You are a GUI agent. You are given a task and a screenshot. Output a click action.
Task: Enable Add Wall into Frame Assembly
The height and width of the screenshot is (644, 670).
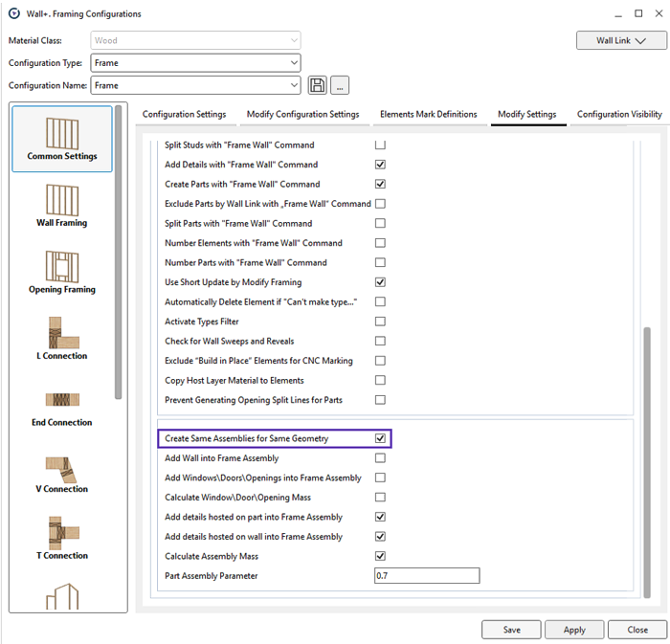click(x=380, y=458)
